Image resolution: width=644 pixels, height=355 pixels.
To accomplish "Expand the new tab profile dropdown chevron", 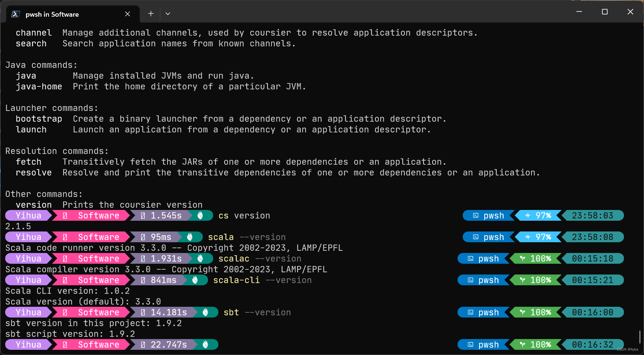I will (x=168, y=14).
